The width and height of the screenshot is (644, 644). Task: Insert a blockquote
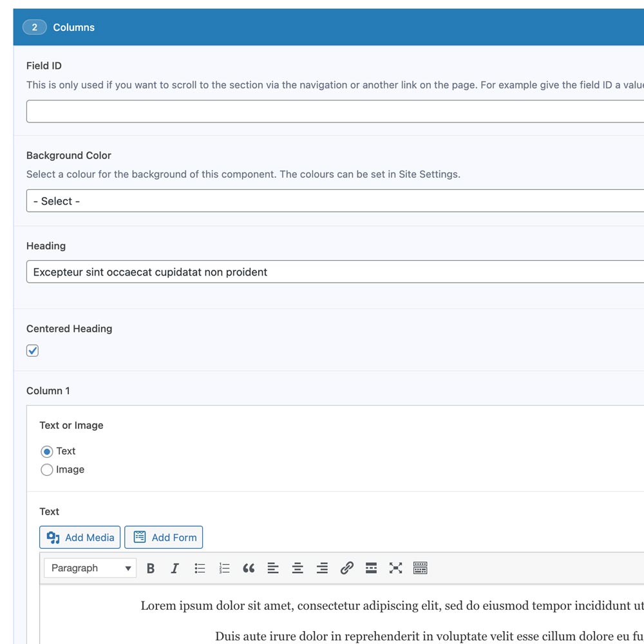point(249,568)
